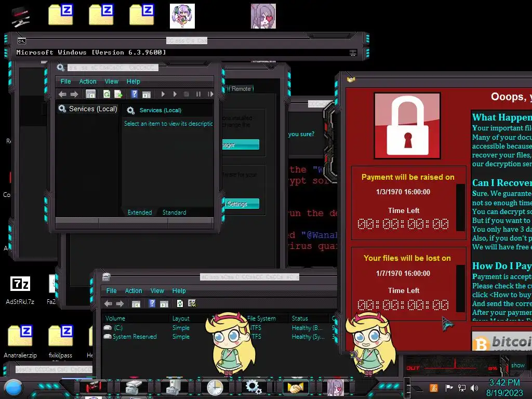Image resolution: width=532 pixels, height=399 pixels.
Task: Click blue Help icon in Disk Management
Action: [152, 303]
